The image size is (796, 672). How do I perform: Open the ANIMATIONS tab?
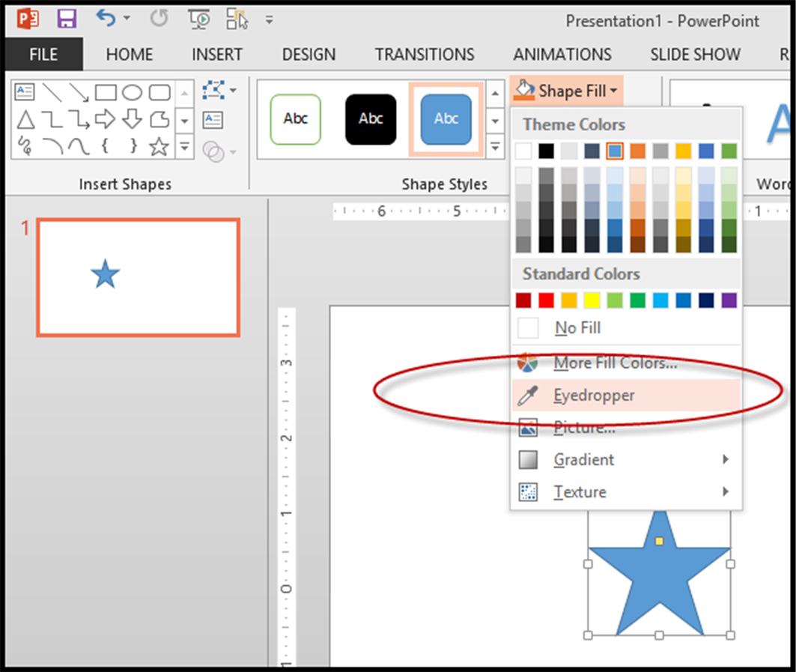click(562, 55)
